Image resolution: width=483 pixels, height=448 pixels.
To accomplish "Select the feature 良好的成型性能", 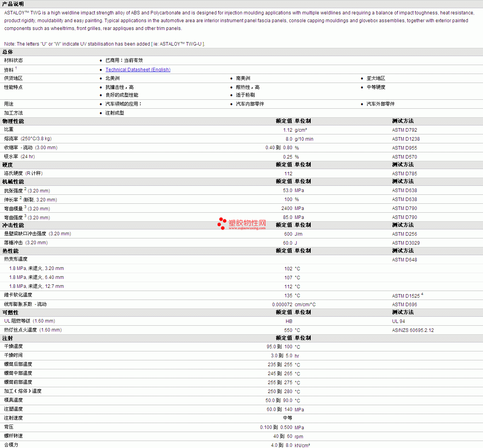I will 122,95.
